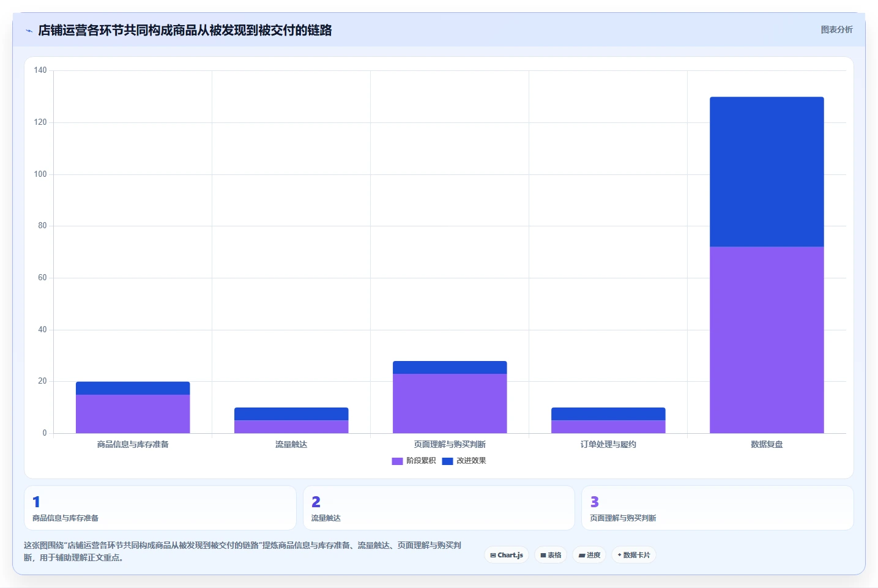Open card 3 页面理解与购买判断

click(x=717, y=508)
